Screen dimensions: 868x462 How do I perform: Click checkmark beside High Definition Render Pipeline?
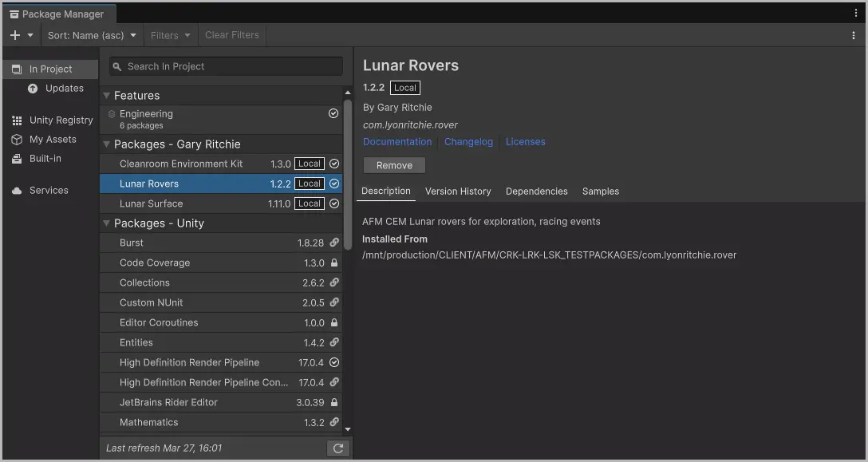pos(333,362)
